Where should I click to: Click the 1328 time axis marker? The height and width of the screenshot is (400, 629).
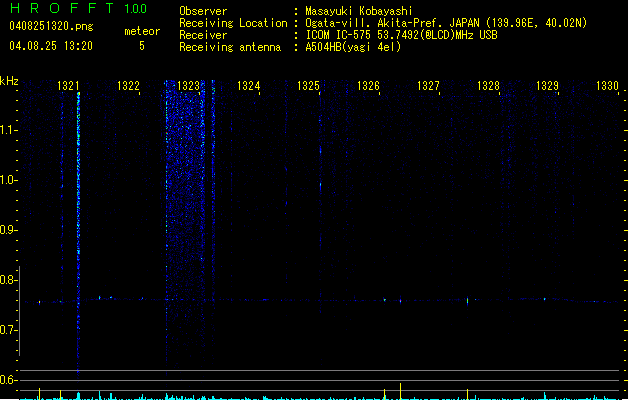tap(488, 86)
